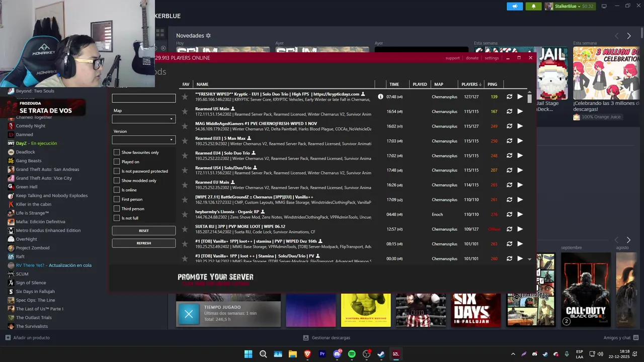Screen dimensions: 644x362
Task: Check the Is not full filter
Action: [117, 218]
